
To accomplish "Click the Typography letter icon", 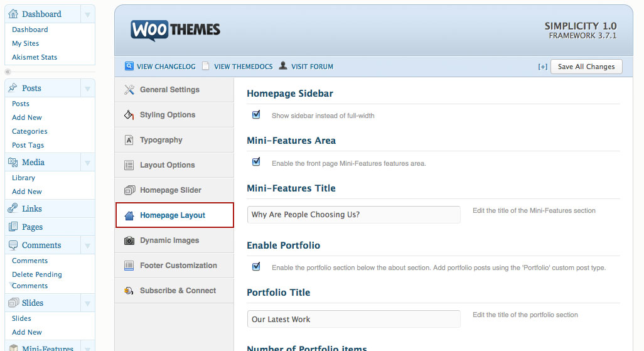I will click(x=129, y=140).
